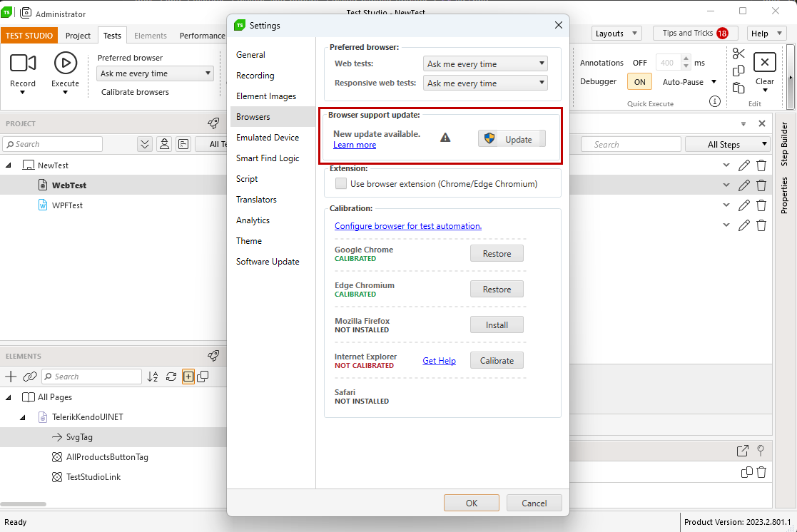
Task: Click the paste icon in Edit group
Action: [738, 88]
